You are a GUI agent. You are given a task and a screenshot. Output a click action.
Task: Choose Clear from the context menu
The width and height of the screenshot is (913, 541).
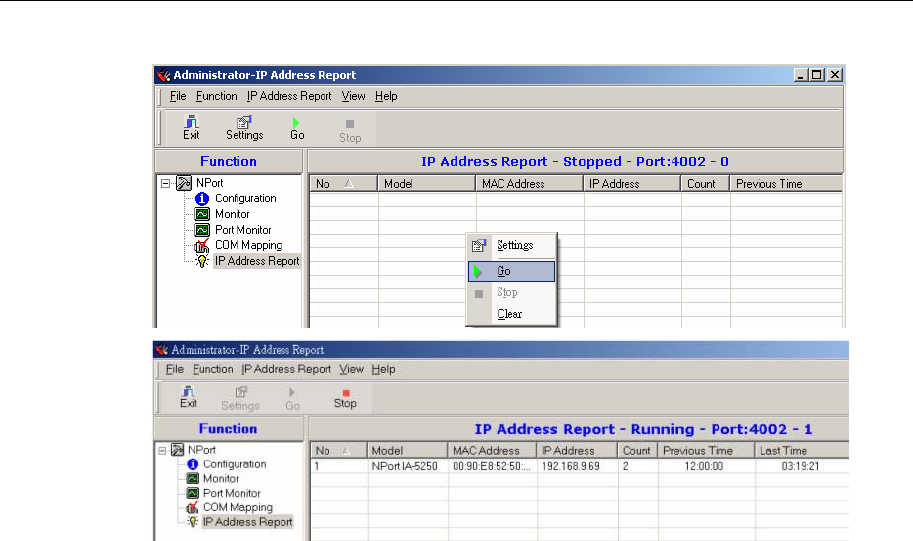click(x=511, y=314)
